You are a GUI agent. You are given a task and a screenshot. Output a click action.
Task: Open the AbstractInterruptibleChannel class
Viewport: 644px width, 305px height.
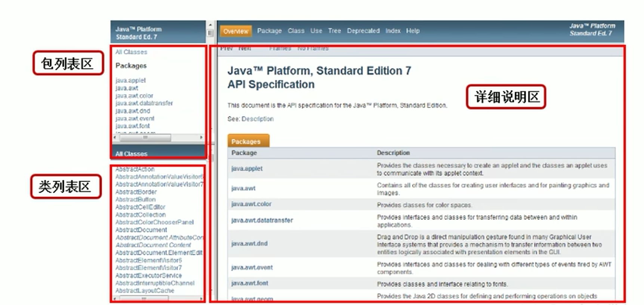155,283
